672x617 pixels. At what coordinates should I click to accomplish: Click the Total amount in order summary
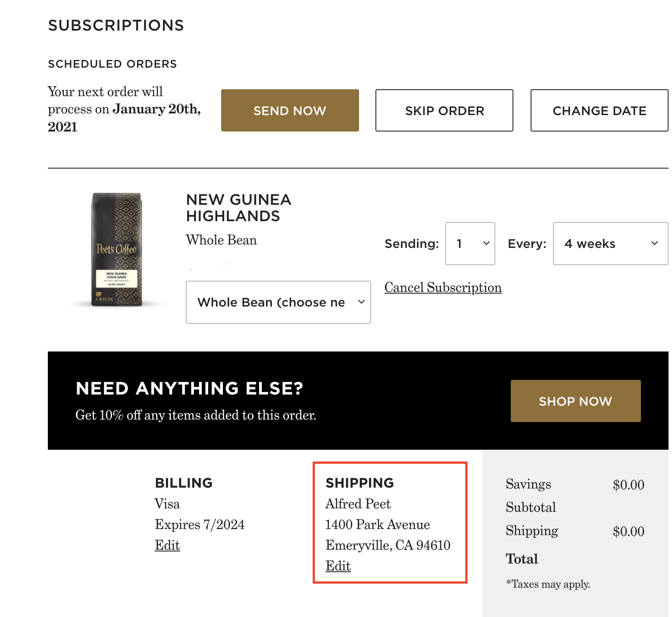click(522, 558)
